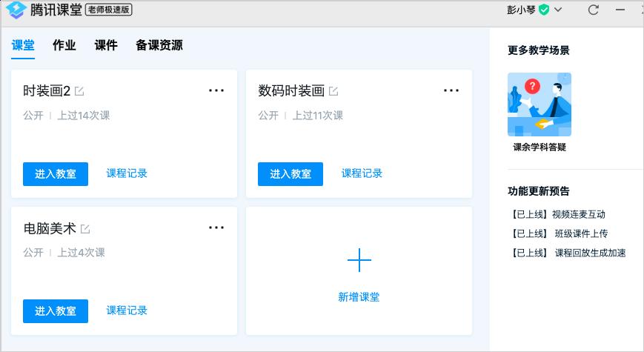View 课程记录 for 时装画2
This screenshot has width=644, height=352.
point(127,173)
